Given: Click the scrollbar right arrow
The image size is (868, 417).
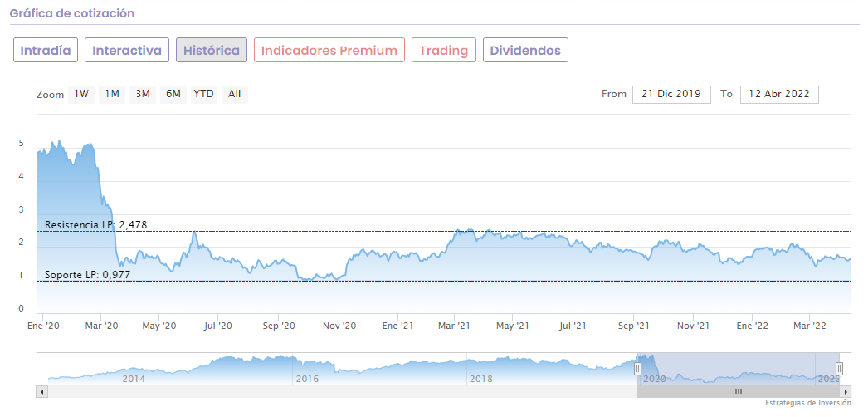Looking at the screenshot, I should tap(846, 390).
